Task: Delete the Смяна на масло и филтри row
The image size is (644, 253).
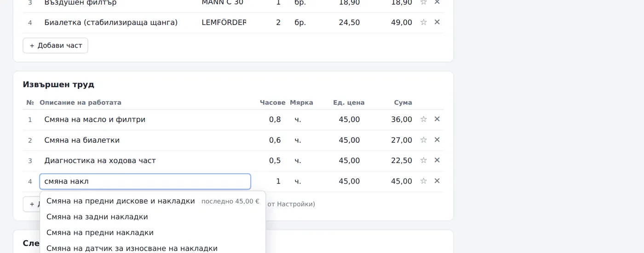Action: pyautogui.click(x=437, y=119)
